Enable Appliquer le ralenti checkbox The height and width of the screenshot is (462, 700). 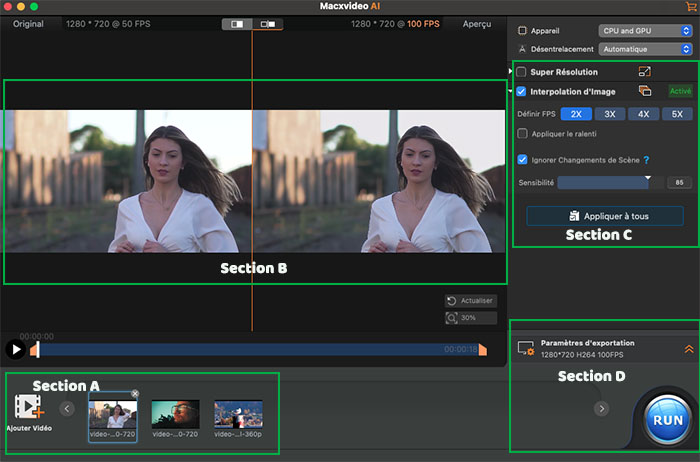pyautogui.click(x=522, y=133)
